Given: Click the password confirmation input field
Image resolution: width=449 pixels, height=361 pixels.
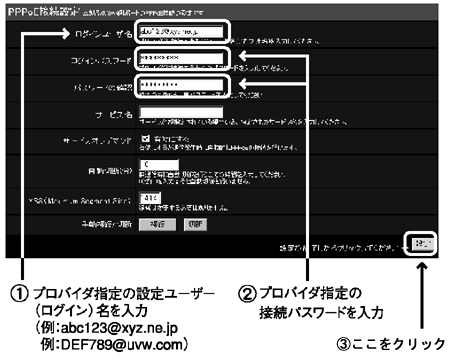Looking at the screenshot, I should (x=181, y=85).
